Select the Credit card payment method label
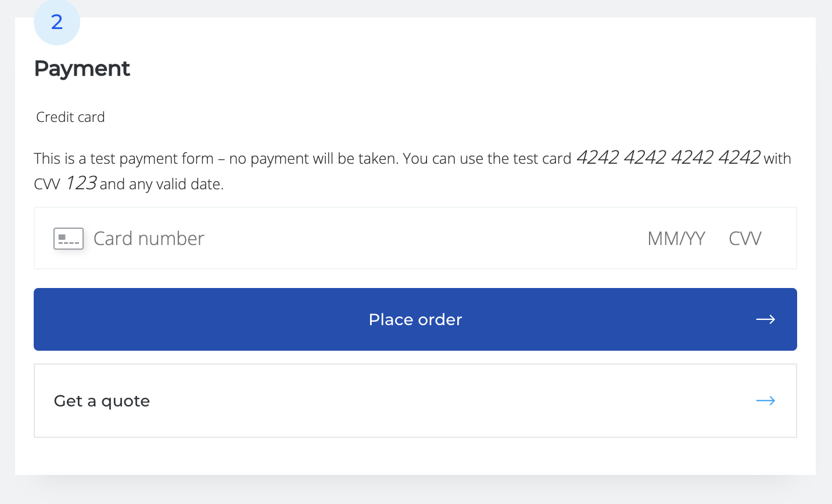 (x=70, y=117)
